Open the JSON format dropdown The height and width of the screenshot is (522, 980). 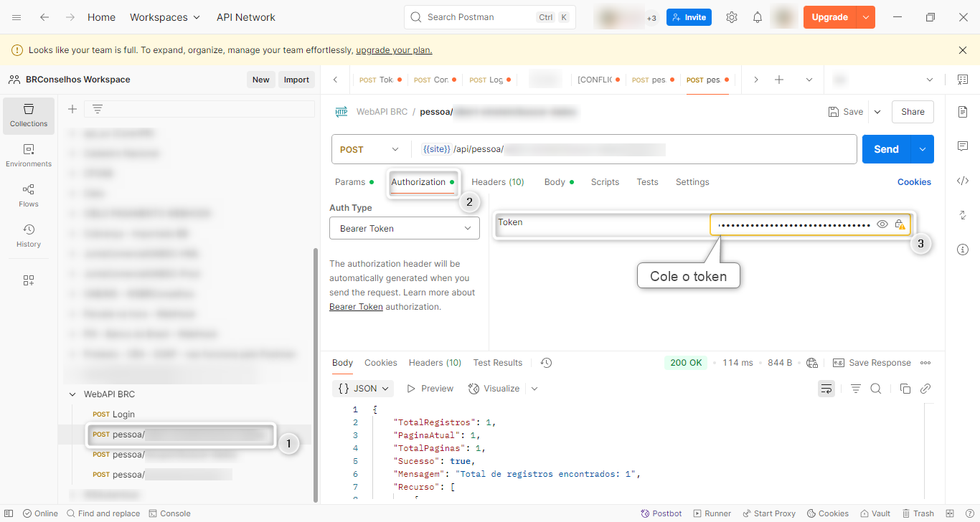[x=364, y=389]
